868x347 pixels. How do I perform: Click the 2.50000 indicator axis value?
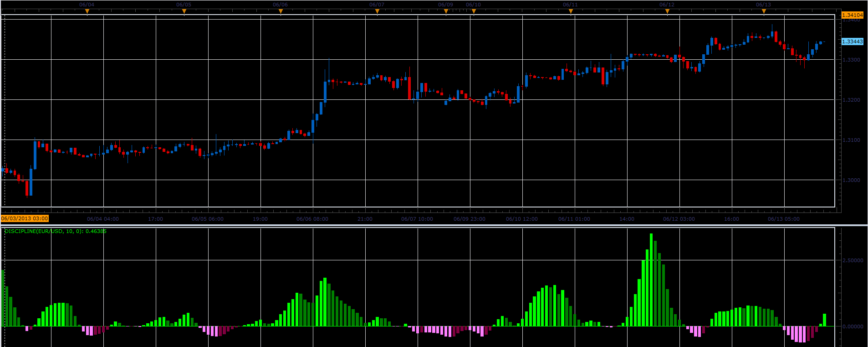853,260
